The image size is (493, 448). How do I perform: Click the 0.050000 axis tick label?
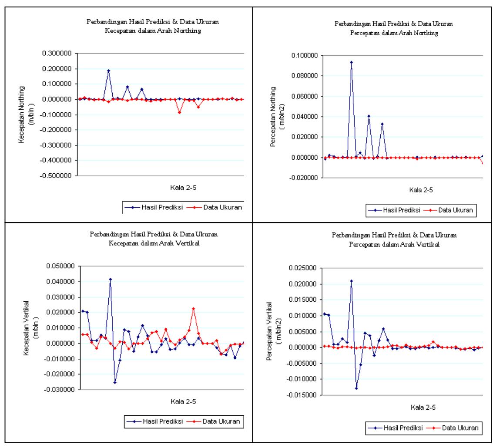coord(60,266)
